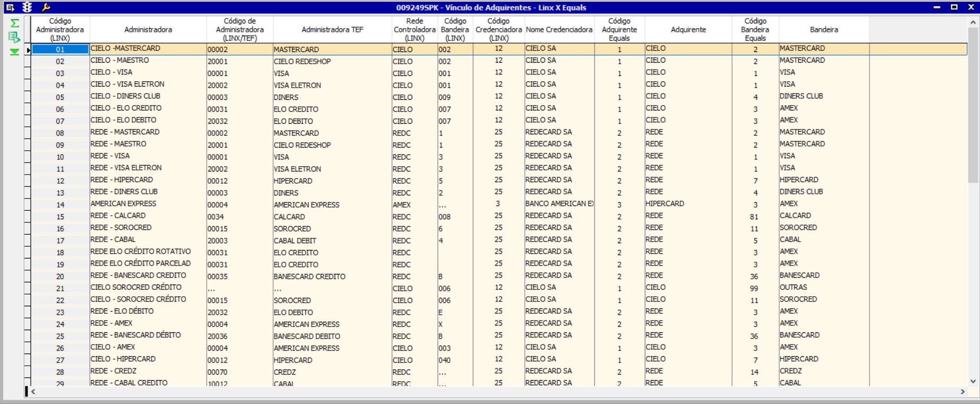The height and width of the screenshot is (404, 980).
Task: Click the 'OUTRAS' bandeira cell
Action: (824, 288)
